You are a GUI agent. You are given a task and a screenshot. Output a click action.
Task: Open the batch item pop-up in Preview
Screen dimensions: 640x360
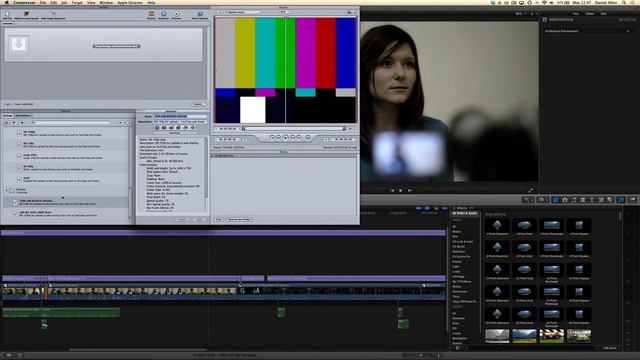click(x=244, y=12)
